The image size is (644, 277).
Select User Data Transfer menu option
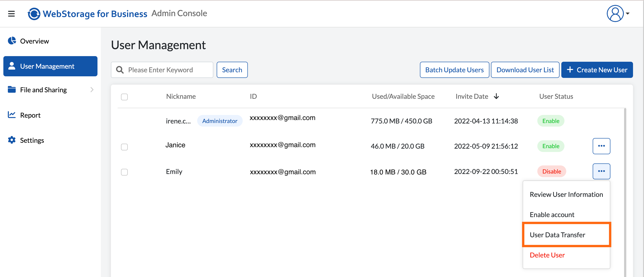coord(566,235)
